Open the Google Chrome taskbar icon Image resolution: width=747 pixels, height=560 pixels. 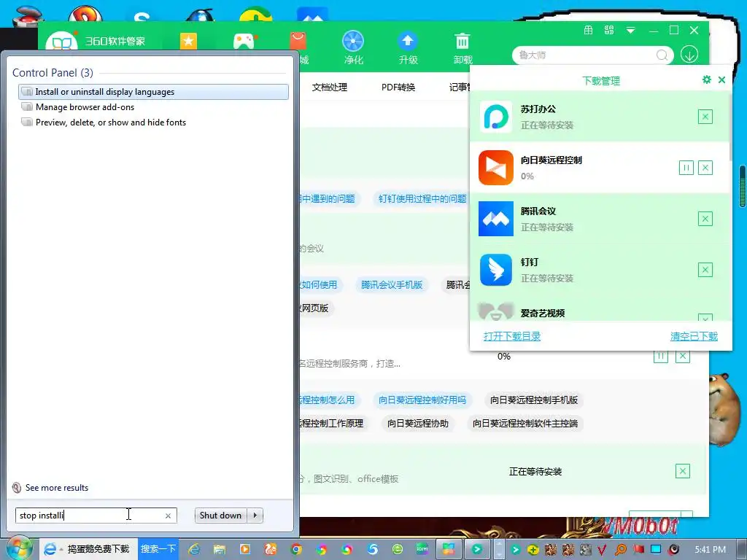pos(296,549)
